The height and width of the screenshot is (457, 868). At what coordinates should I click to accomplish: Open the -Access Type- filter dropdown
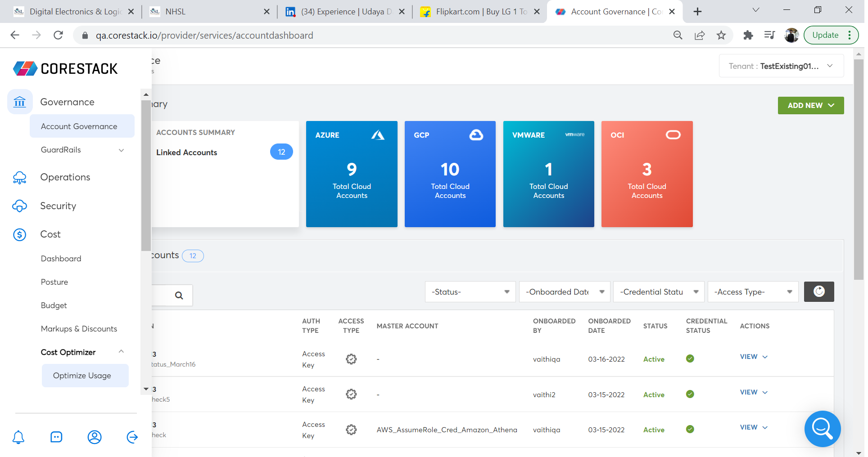click(x=753, y=292)
